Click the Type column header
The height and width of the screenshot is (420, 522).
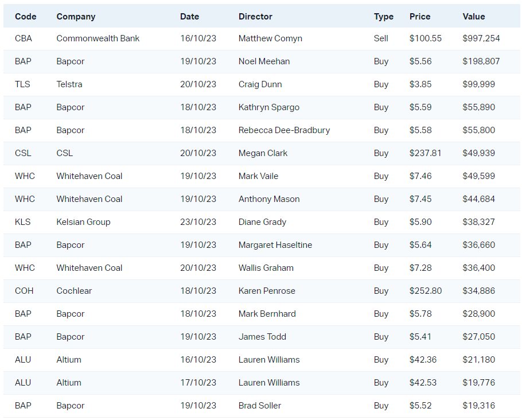pyautogui.click(x=384, y=17)
